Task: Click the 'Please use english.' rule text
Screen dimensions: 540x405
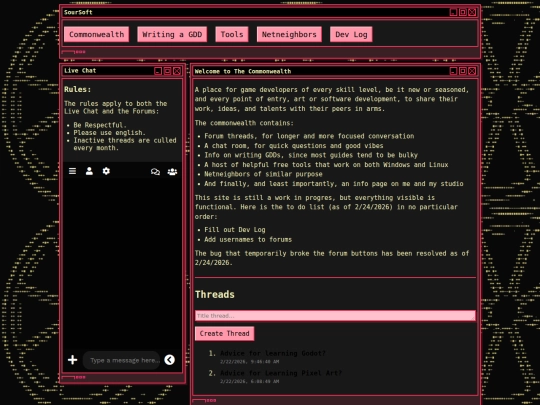Action: click(110, 133)
